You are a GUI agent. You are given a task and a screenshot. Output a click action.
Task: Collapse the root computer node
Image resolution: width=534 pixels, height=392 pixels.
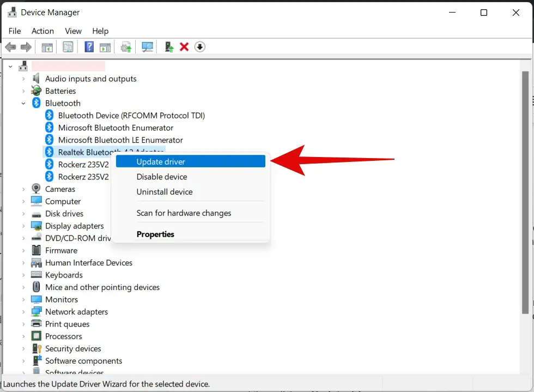pos(10,67)
